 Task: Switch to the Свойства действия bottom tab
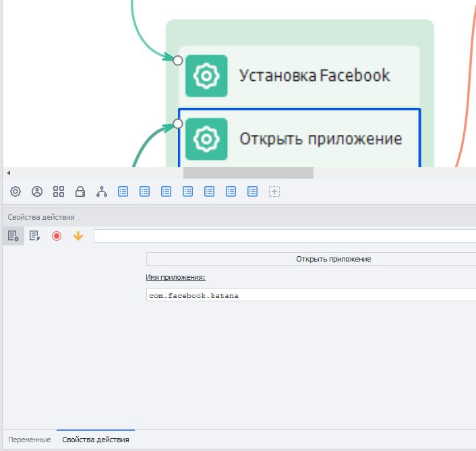pyautogui.click(x=96, y=440)
